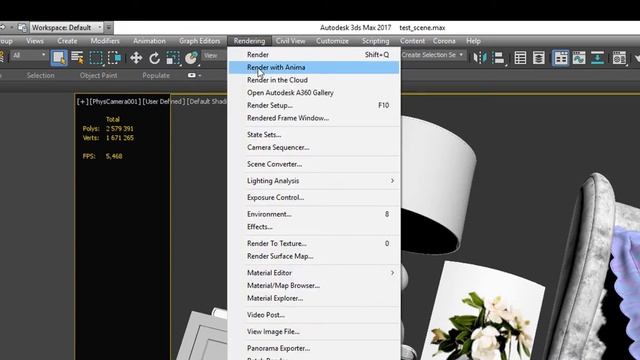Open Camera Sequencer...

point(314,147)
